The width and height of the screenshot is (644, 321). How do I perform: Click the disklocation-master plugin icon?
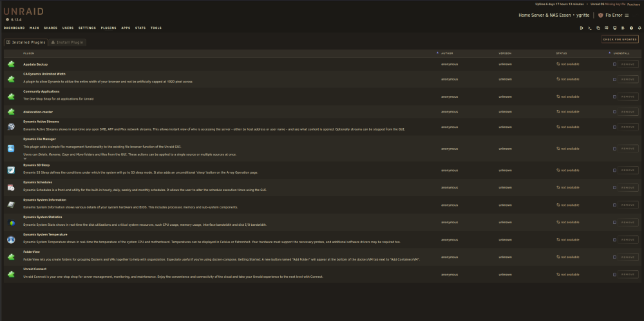point(11,112)
